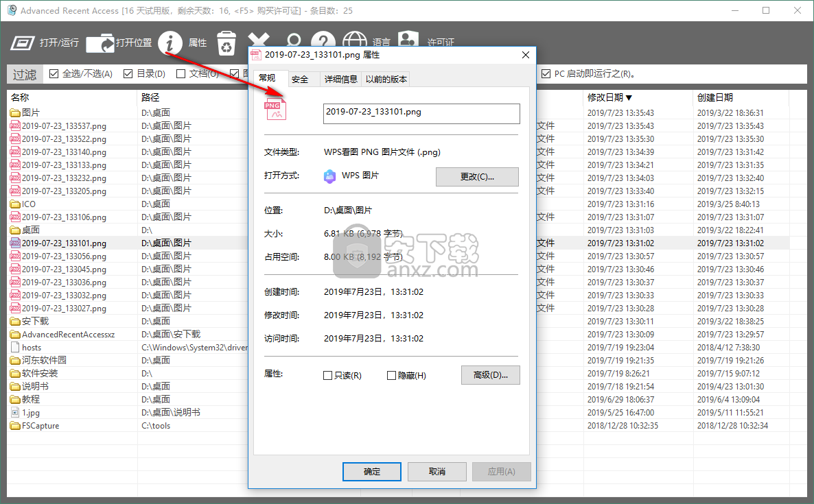The image size is (814, 504).
Task: Click path D:\桌面\说明书 for 1.jpg
Action: tap(171, 413)
